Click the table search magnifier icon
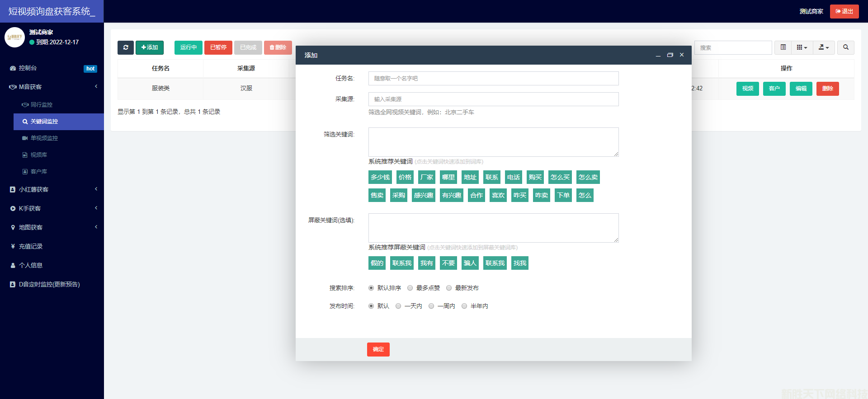The height and width of the screenshot is (399, 868). pyautogui.click(x=845, y=47)
